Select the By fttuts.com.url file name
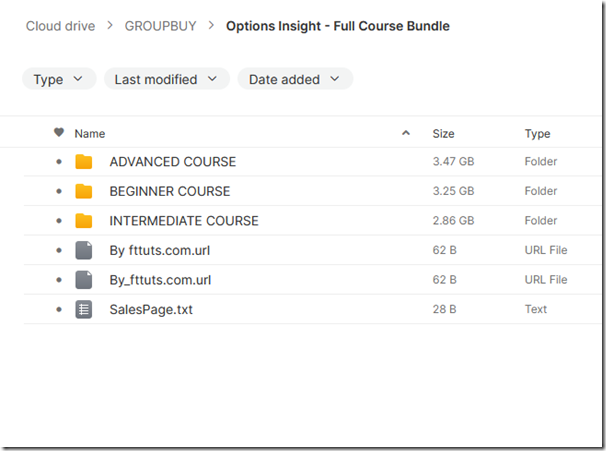The image size is (606, 451). [x=160, y=250]
